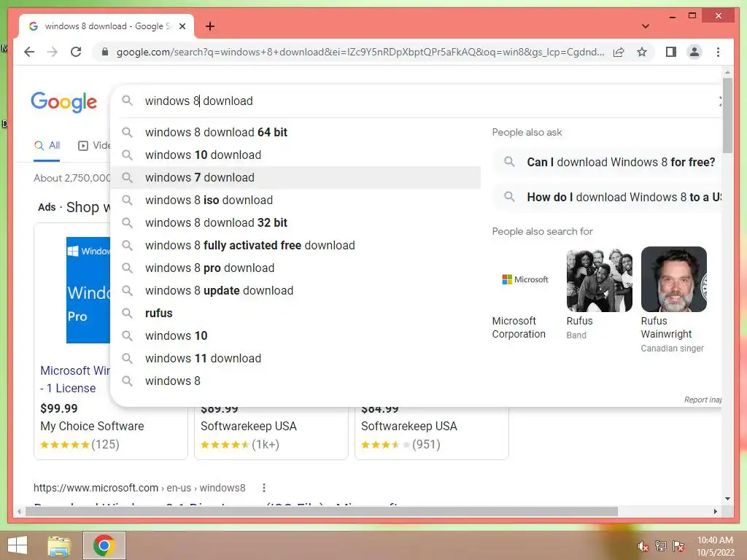Click the Chrome icon in the taskbar
The image size is (747, 560).
(x=104, y=545)
